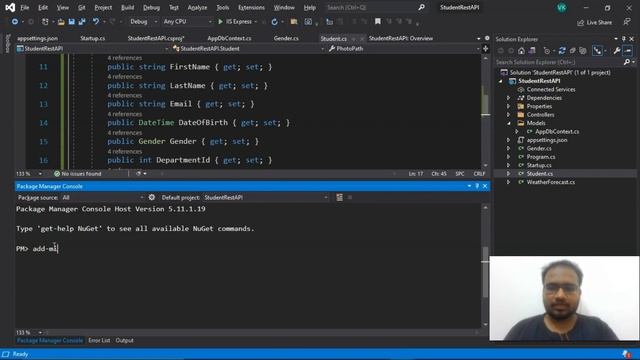Click the CRLF line ending indicator
This screenshot has height=360, width=640.
click(x=479, y=174)
